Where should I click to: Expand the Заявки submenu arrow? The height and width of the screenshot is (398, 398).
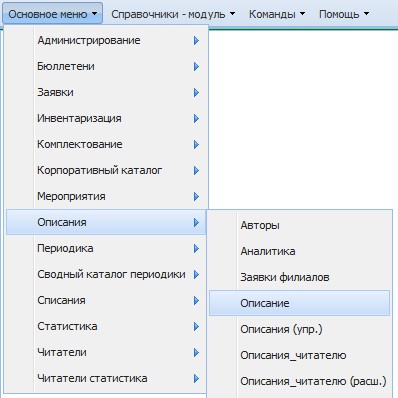(x=196, y=93)
